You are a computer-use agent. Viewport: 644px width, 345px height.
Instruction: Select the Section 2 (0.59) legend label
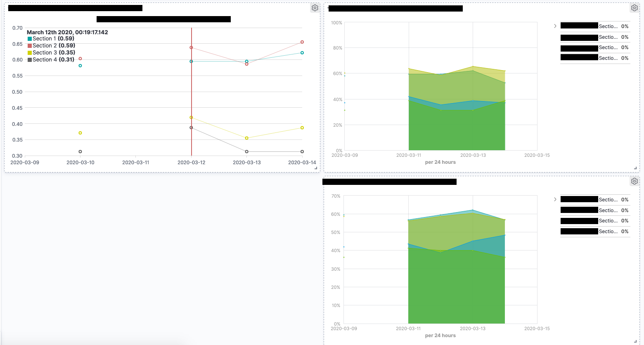pyautogui.click(x=54, y=45)
